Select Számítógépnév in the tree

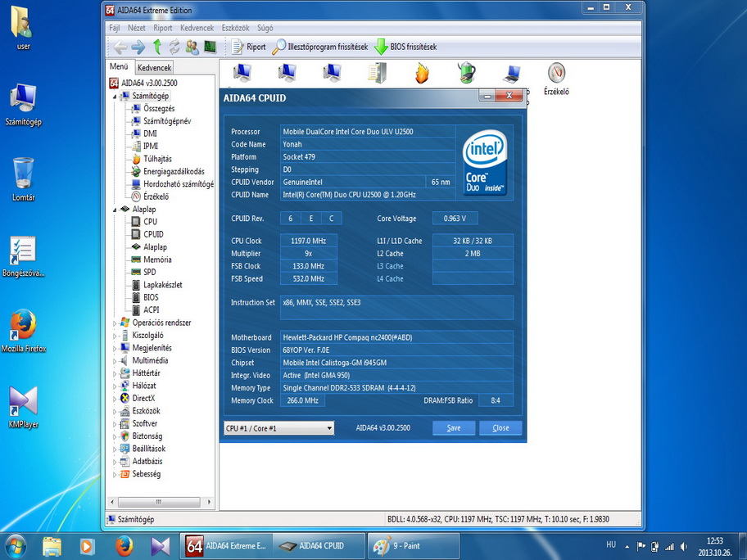coord(167,121)
